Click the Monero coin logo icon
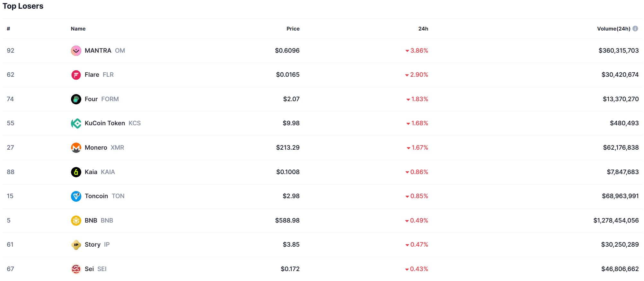Screen dimensions: 644x281 [x=76, y=148]
